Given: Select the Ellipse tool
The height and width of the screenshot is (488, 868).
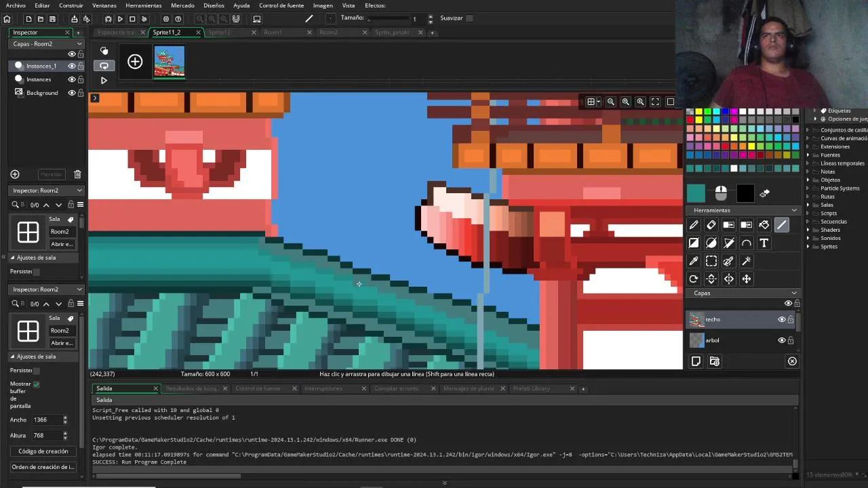Looking at the screenshot, I should pos(711,243).
